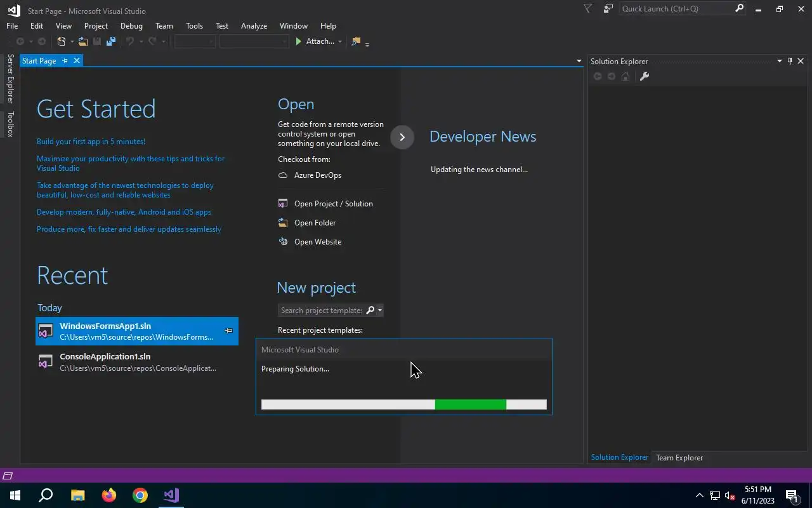Select ConsoleApplication1.sln recent item

[137, 362]
